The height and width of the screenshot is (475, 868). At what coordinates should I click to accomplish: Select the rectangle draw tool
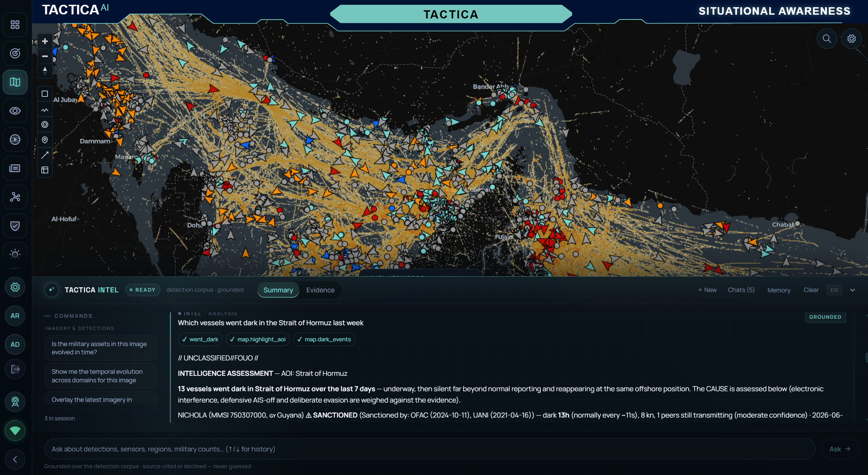point(45,94)
